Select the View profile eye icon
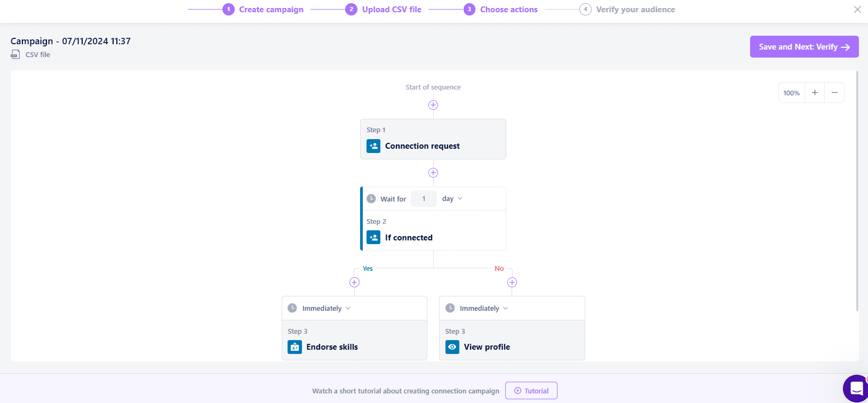The height and width of the screenshot is (403, 868). (452, 347)
